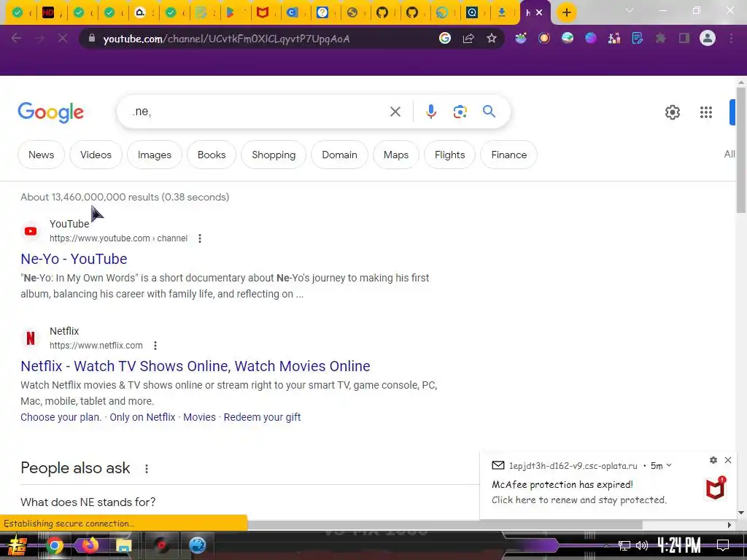
Task: Expand the notification 5m dropdown chevron
Action: (x=669, y=465)
